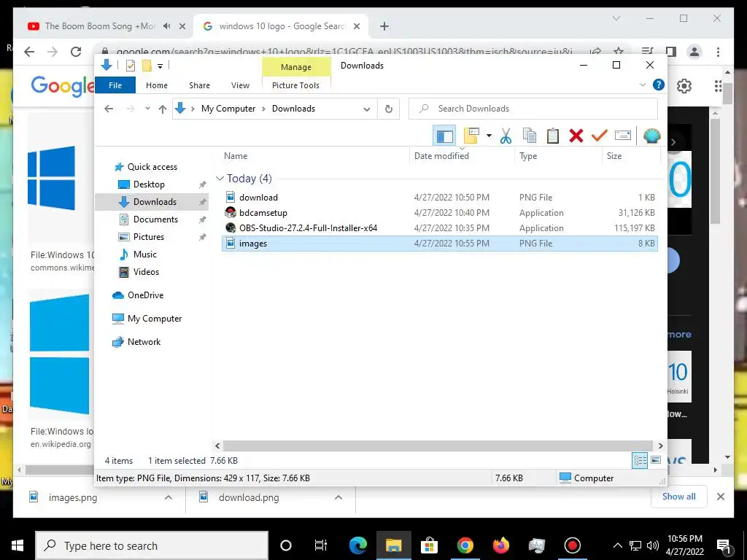The width and height of the screenshot is (747, 560).
Task: Open Chrome three-dot menu
Action: click(718, 52)
